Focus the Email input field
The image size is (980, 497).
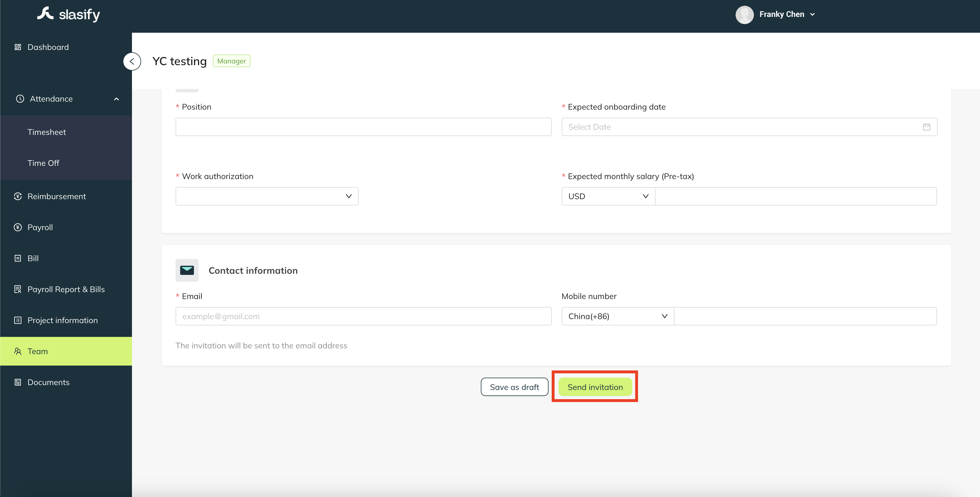point(363,316)
